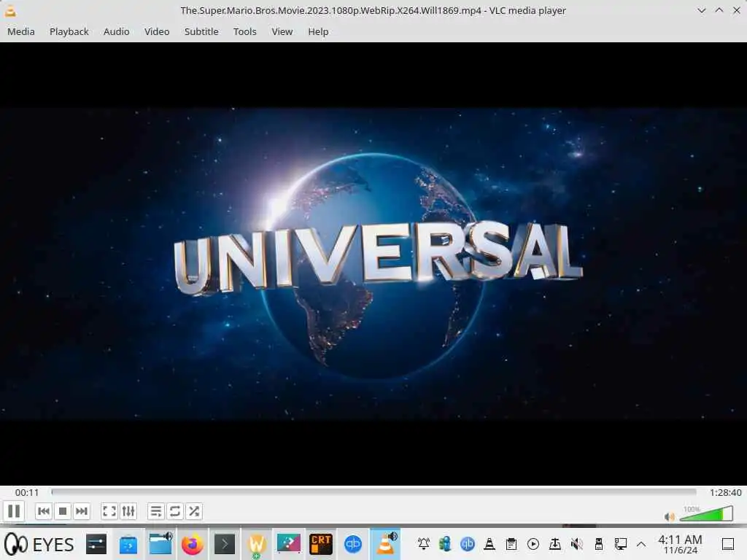This screenshot has height=560, width=747.
Task: Open the Help menu
Action: pyautogui.click(x=318, y=31)
